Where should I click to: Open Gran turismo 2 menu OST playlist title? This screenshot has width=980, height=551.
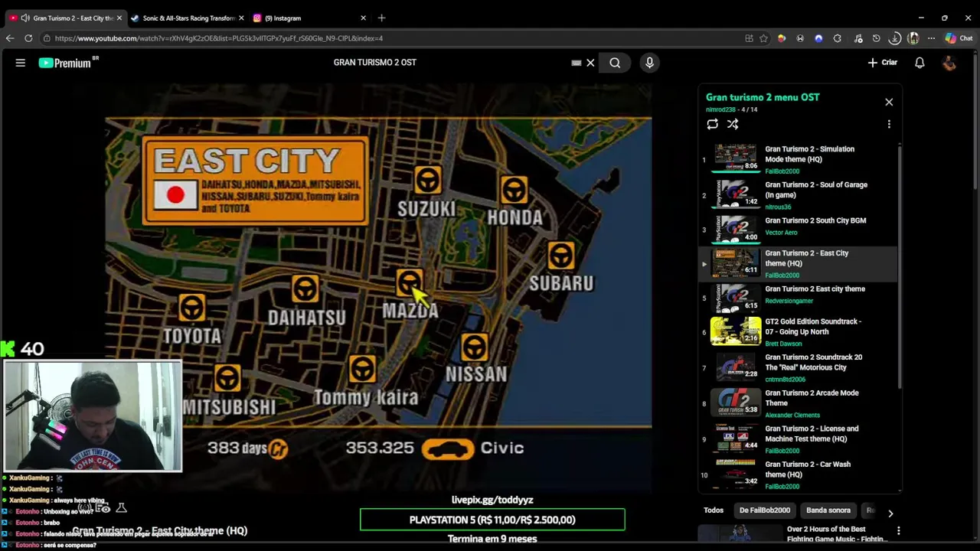tap(763, 97)
